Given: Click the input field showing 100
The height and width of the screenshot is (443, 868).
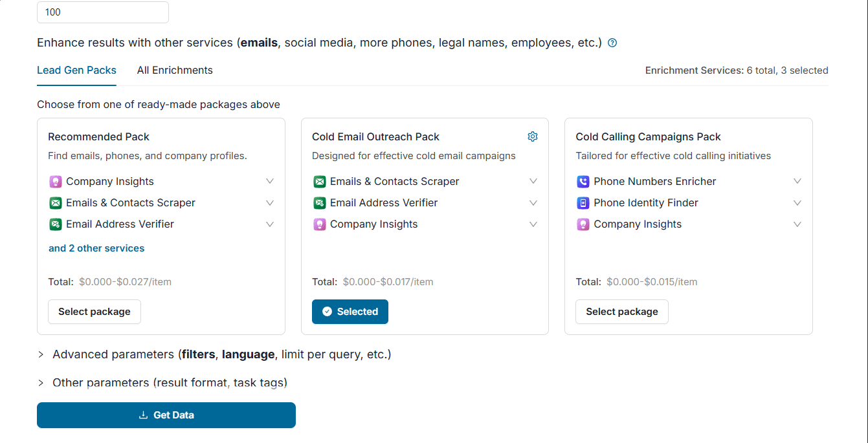Looking at the screenshot, I should click(103, 12).
